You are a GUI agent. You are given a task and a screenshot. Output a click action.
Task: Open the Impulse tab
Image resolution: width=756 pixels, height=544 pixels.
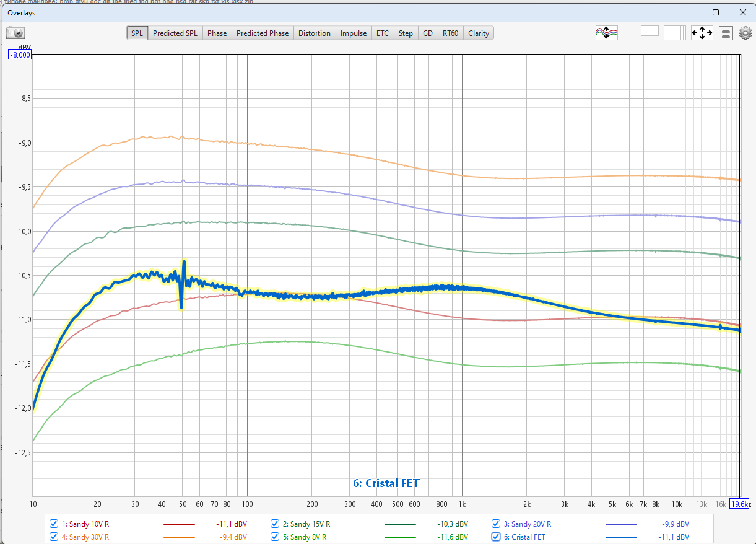(354, 33)
